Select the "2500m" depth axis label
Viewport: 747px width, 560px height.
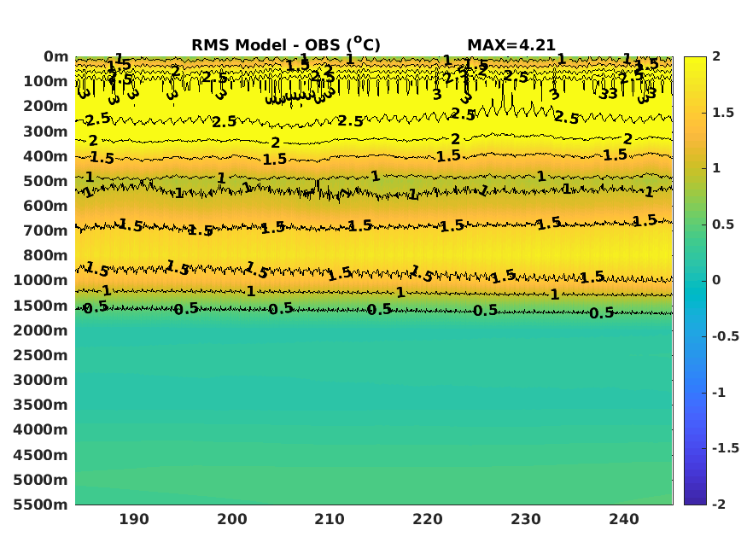point(41,355)
